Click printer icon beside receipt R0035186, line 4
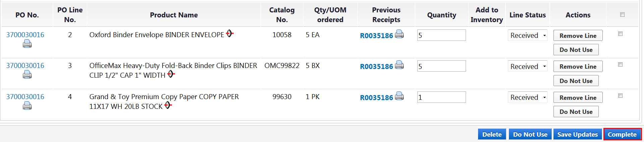This screenshot has width=644, height=142. coord(399,96)
